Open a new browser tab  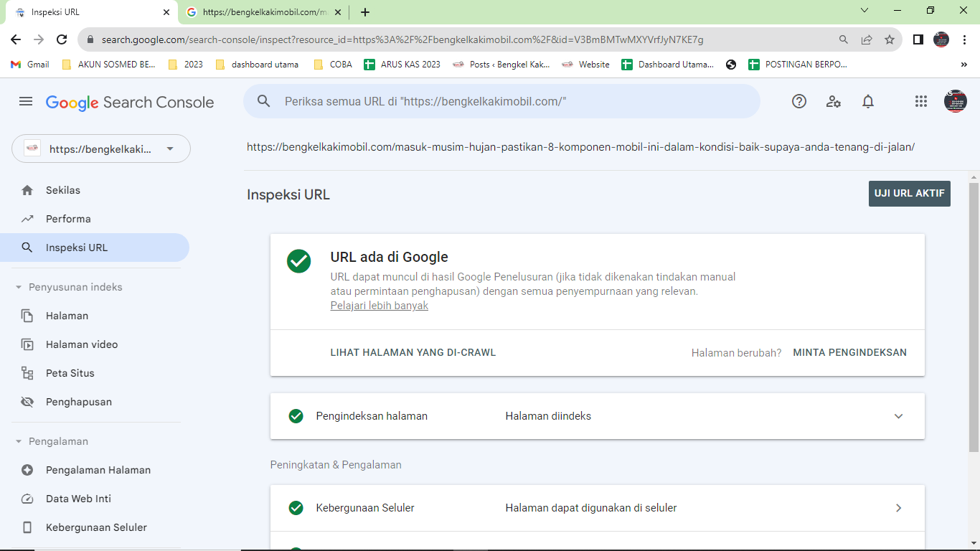(365, 12)
